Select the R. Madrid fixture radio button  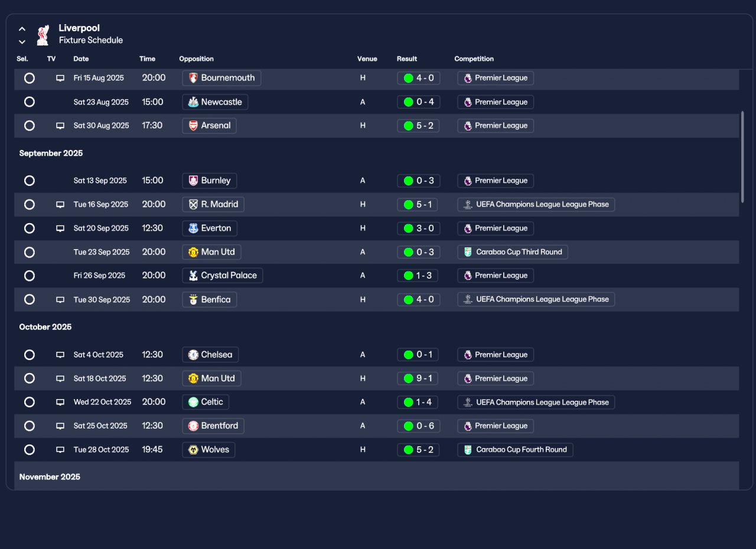30,204
